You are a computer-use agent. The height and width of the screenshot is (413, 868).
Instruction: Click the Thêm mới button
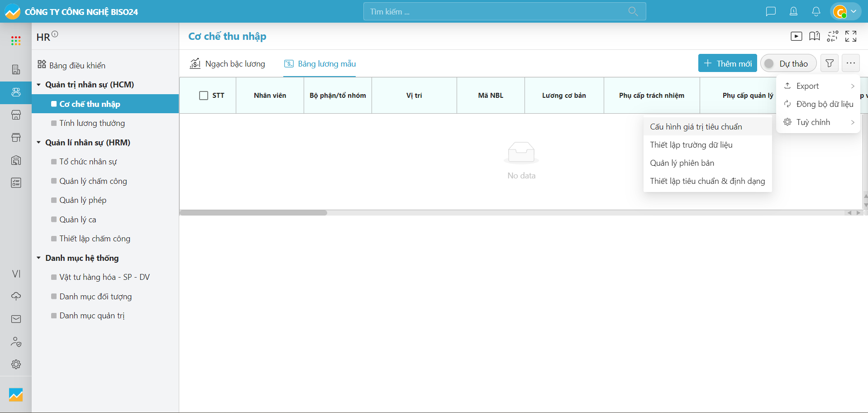pos(727,63)
